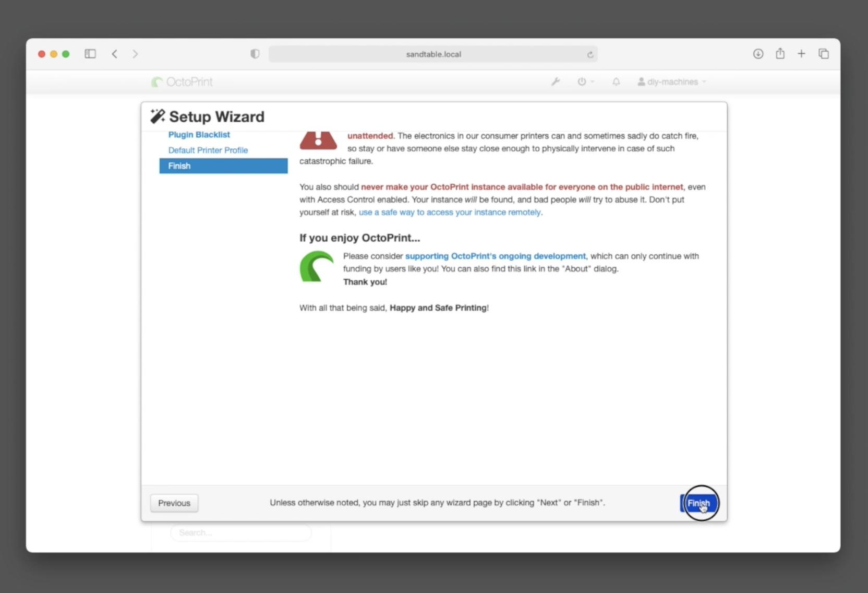
Task: Open safe remote access link
Action: click(450, 212)
